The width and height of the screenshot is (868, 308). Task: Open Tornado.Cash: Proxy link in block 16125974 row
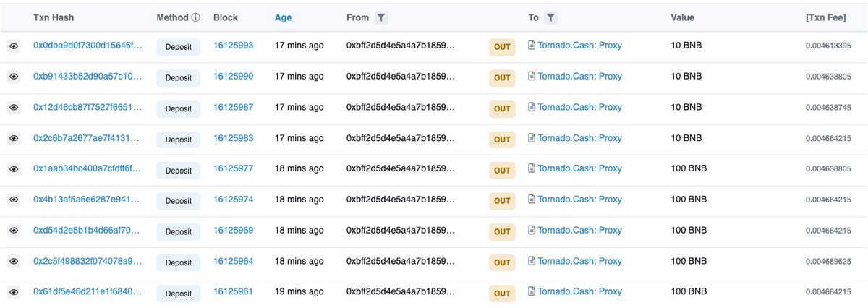[579, 199]
